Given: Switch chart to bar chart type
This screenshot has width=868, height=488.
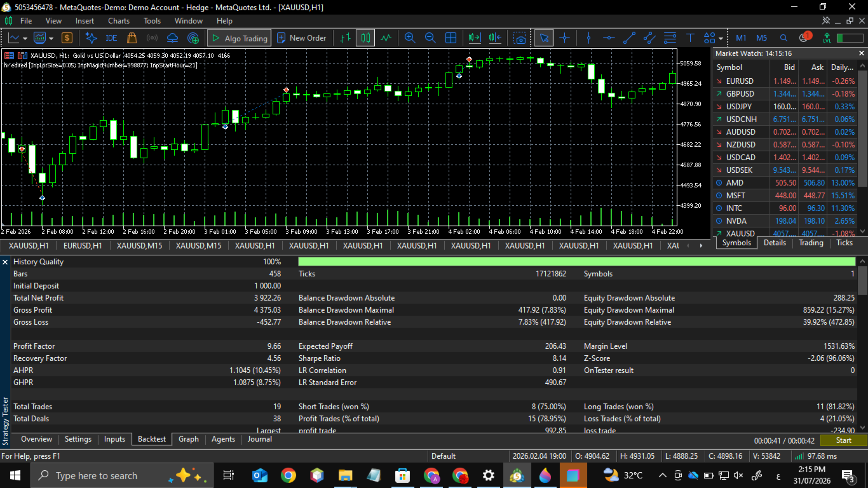Looking at the screenshot, I should (x=345, y=38).
